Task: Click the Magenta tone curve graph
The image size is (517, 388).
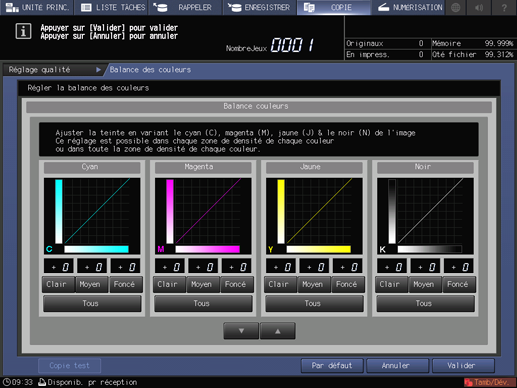Action: pos(203,216)
